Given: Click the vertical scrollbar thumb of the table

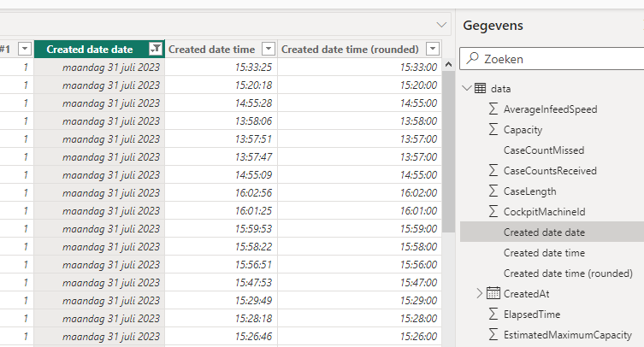Looking at the screenshot, I should (x=448, y=152).
